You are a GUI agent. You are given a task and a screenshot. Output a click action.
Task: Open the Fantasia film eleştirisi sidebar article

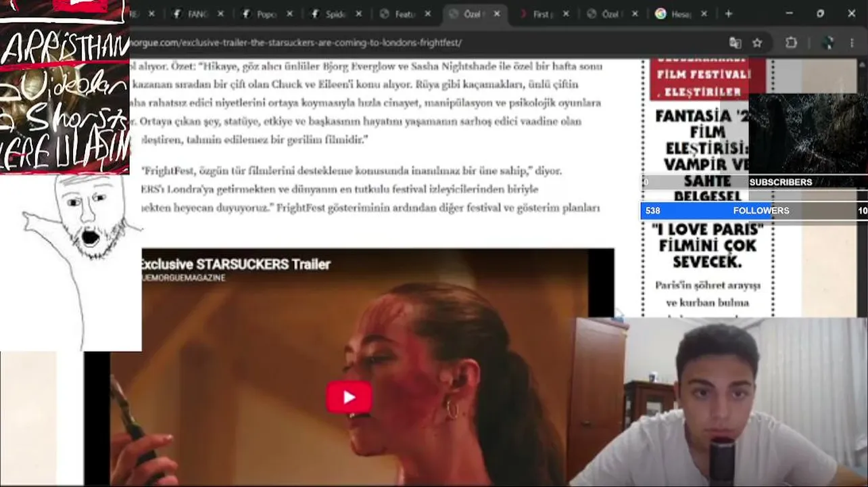pos(706,156)
